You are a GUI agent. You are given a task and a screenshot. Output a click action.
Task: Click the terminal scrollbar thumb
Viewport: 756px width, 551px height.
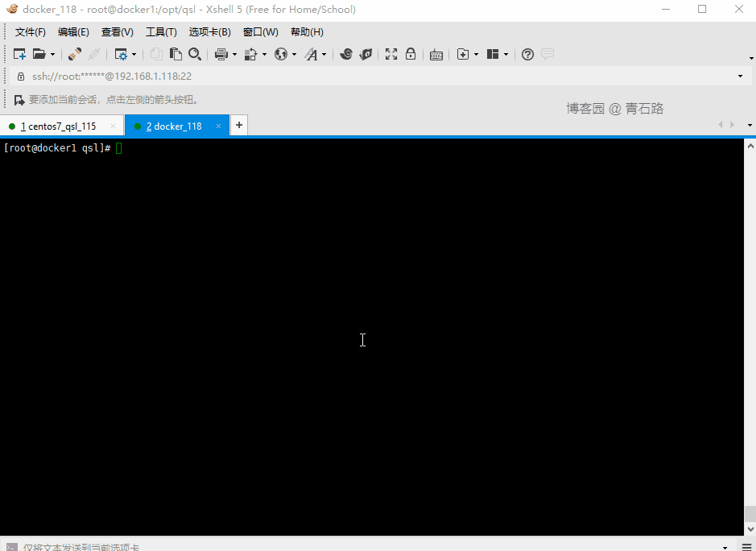click(x=750, y=514)
